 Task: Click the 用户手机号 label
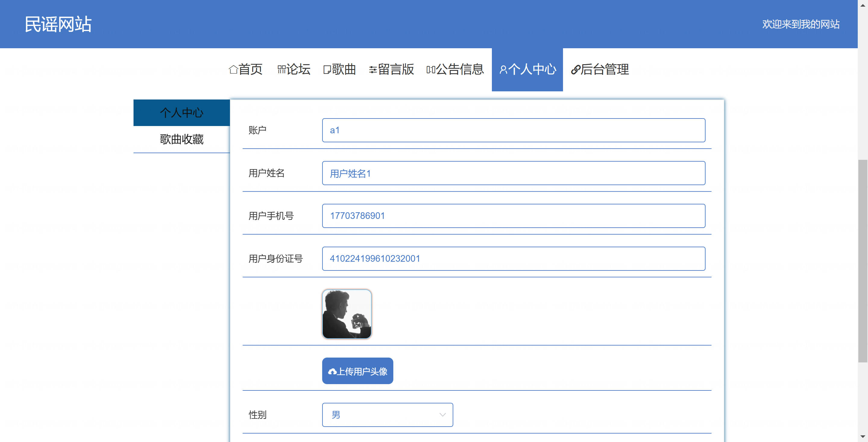271,216
